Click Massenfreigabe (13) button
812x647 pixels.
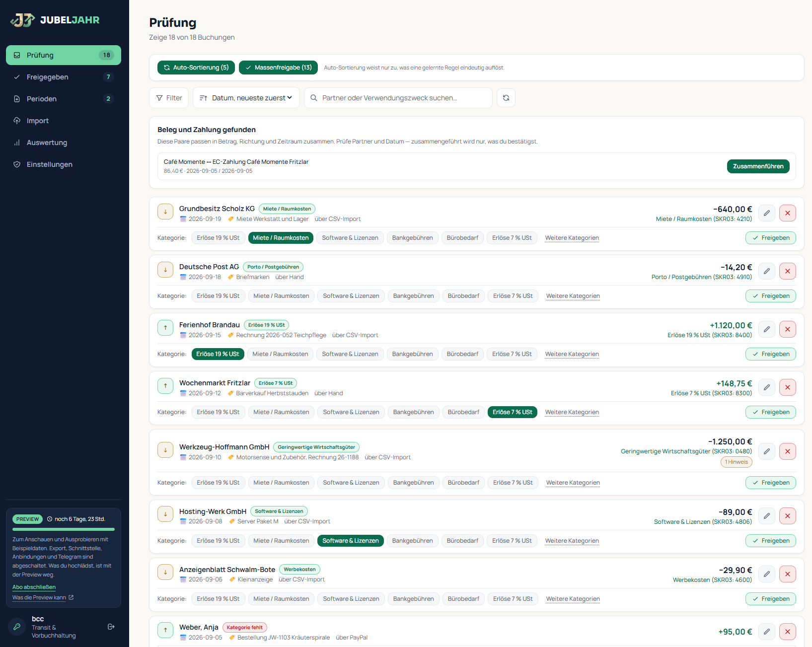coord(278,68)
